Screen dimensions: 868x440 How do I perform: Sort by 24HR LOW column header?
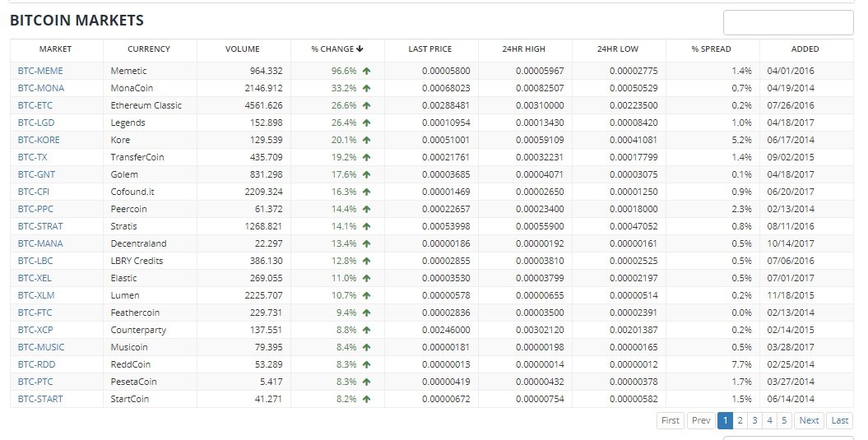click(x=618, y=49)
